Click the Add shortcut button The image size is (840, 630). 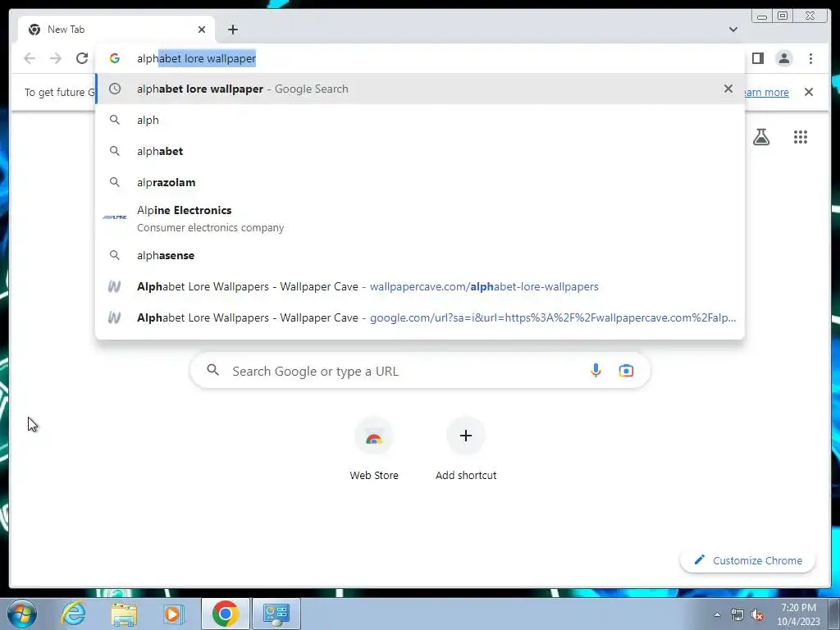466,449
